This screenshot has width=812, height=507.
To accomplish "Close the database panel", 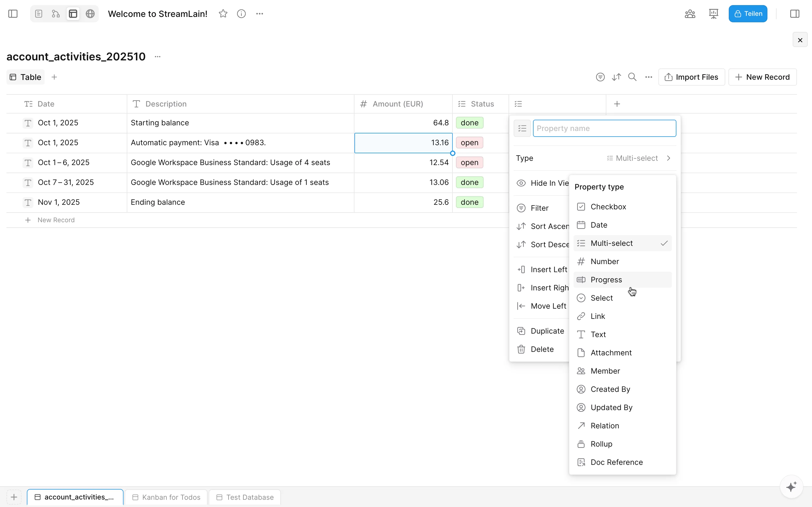I will 800,40.
